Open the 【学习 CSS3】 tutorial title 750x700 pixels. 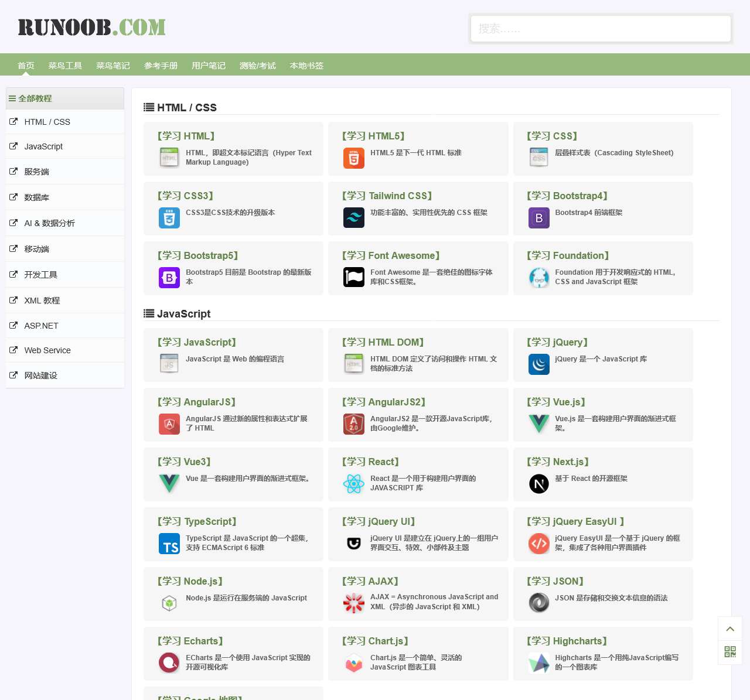[x=185, y=196]
